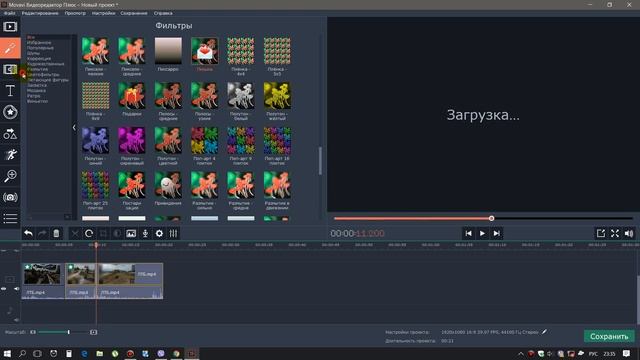Toggle video track visibility eye icon

click(4, 289)
